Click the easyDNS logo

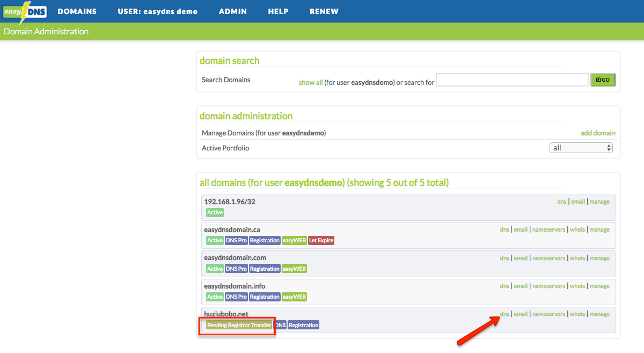[24, 12]
